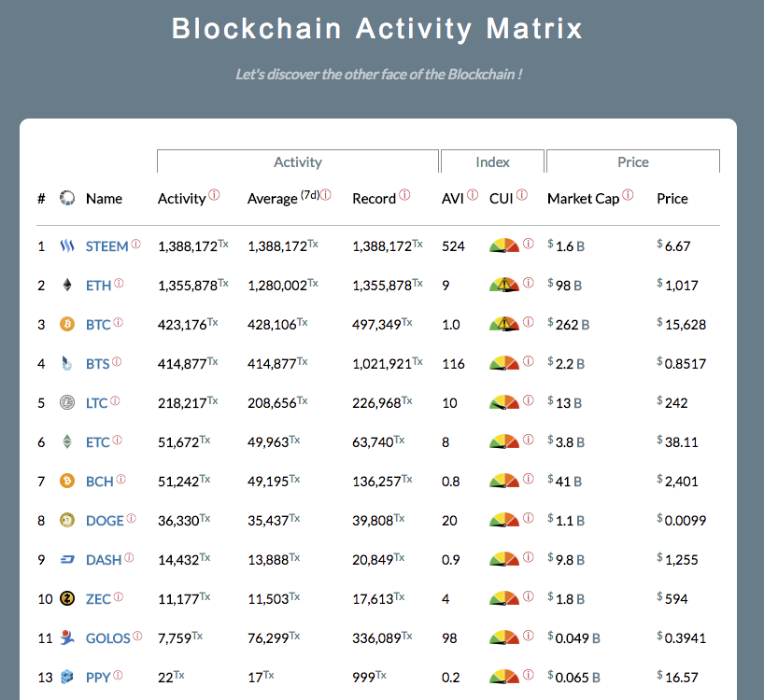Click the GOLOS logo icon
764x700 pixels.
click(x=67, y=637)
